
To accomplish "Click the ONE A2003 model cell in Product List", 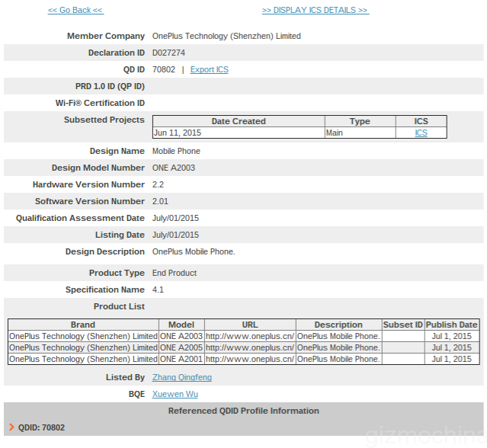I will point(181,336).
